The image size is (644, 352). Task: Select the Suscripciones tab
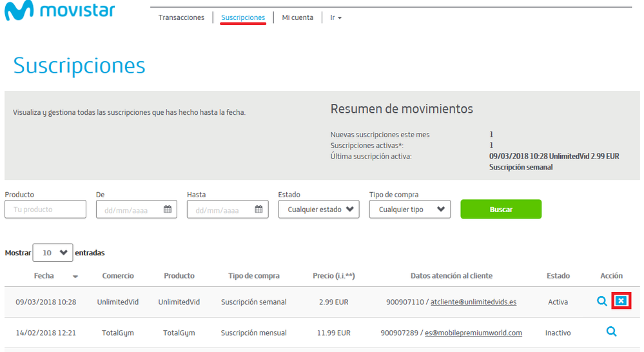(242, 18)
